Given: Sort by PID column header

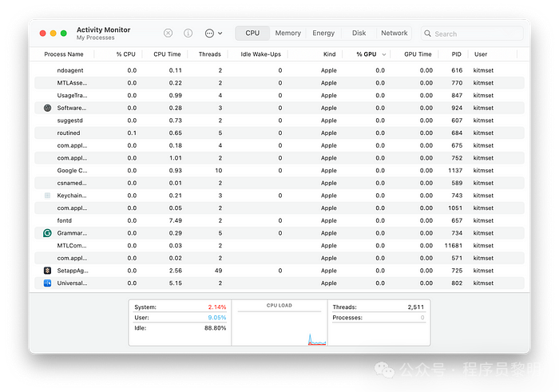Looking at the screenshot, I should 456,54.
